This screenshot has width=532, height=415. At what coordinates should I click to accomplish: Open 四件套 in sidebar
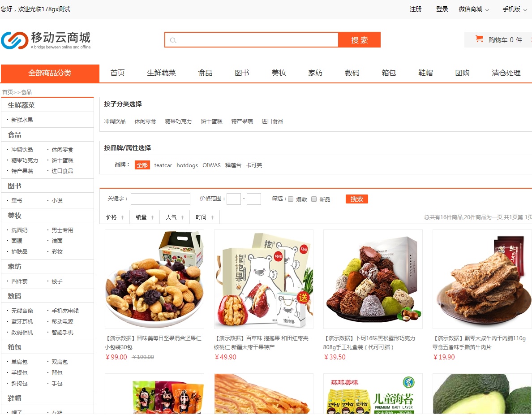19,281
